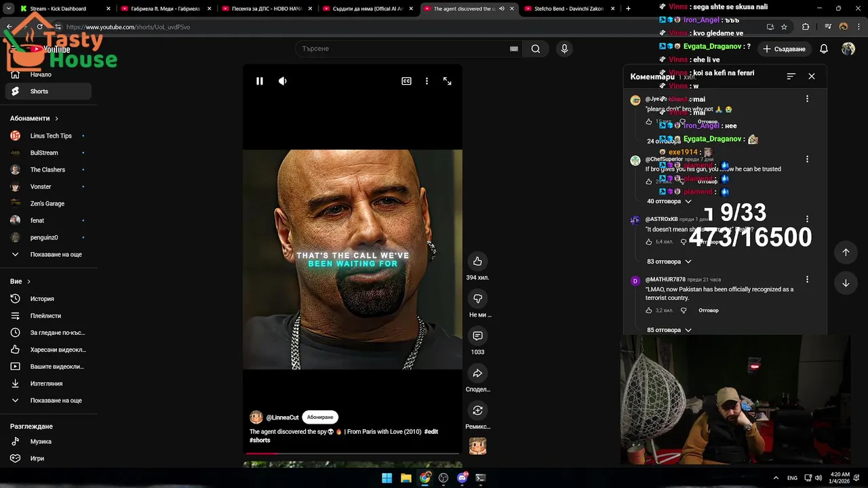Reply to MATHUR7878 via Отговор
The width and height of the screenshot is (868, 488).
pos(709,310)
